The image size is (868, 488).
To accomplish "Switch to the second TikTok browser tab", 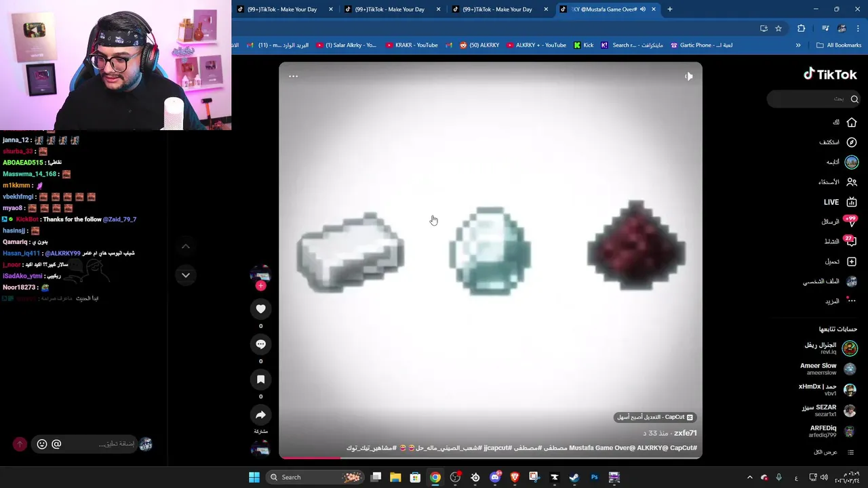I will coord(392,9).
